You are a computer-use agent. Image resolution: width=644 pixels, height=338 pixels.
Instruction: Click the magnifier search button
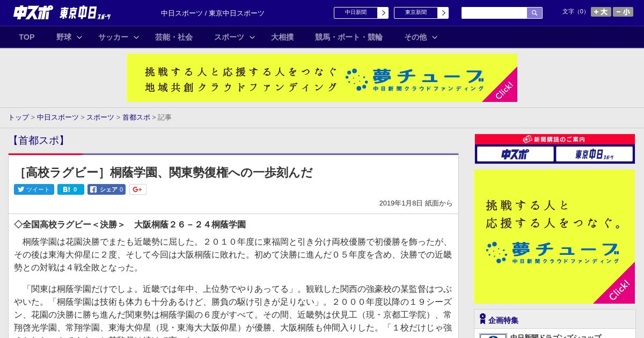pyautogui.click(x=535, y=13)
